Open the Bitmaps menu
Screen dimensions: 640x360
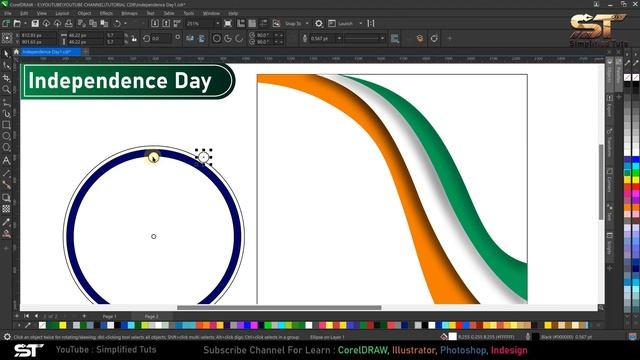[x=130, y=13]
